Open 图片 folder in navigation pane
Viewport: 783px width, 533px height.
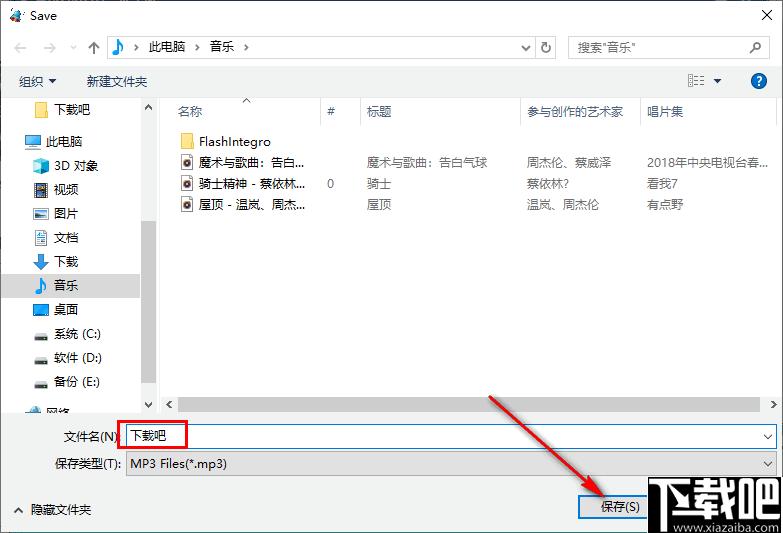click(x=66, y=213)
